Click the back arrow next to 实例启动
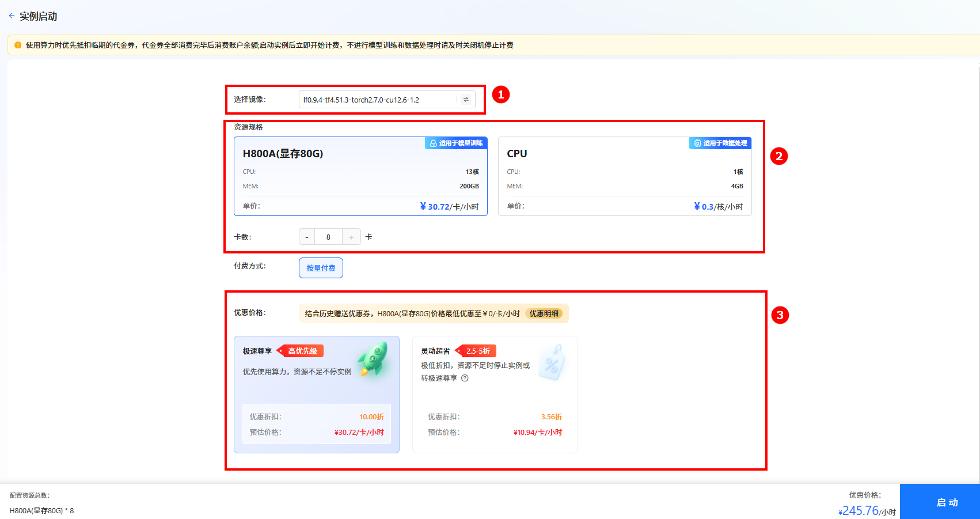Screen dimensions: 980x519 click(12, 16)
